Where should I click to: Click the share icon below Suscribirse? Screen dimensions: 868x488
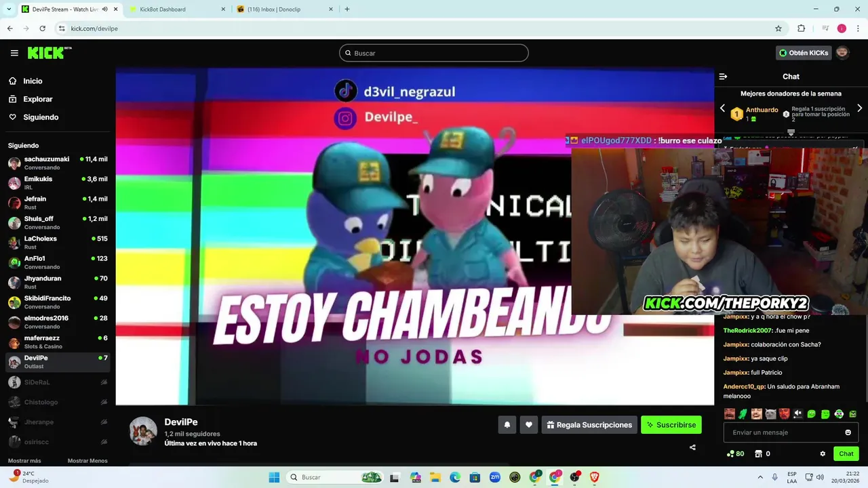tap(692, 447)
